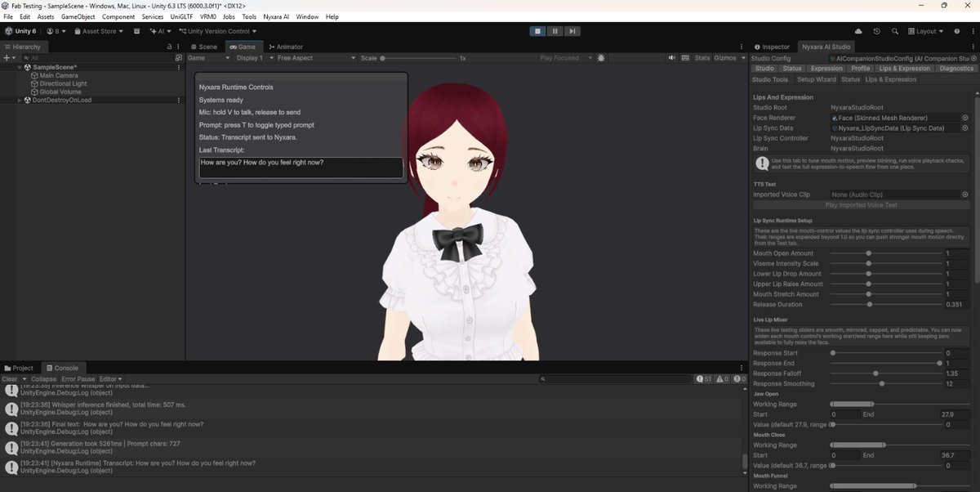Viewport: 980px width, 492px height.
Task: Open the global search magnifier
Action: 894,31
